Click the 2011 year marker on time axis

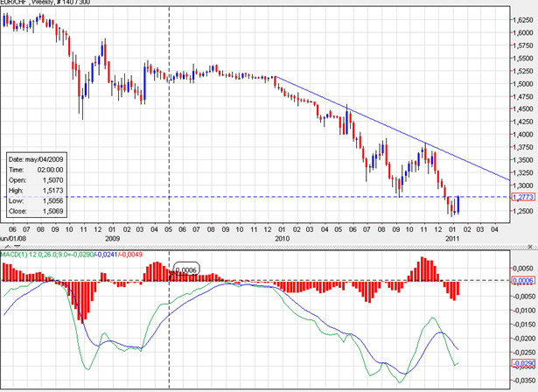click(452, 237)
